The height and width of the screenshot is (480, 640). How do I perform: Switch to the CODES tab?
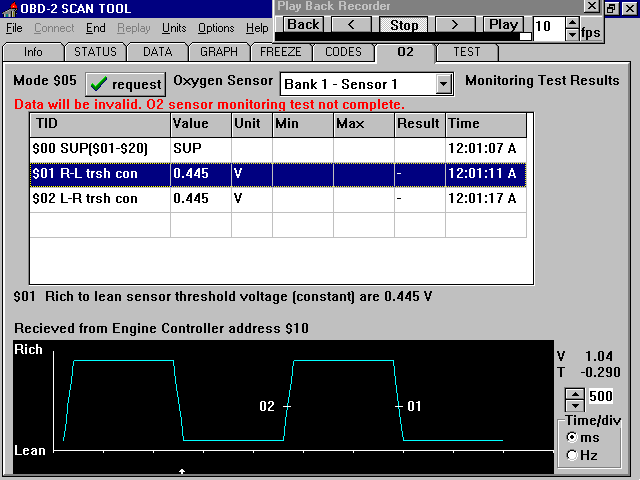point(343,52)
